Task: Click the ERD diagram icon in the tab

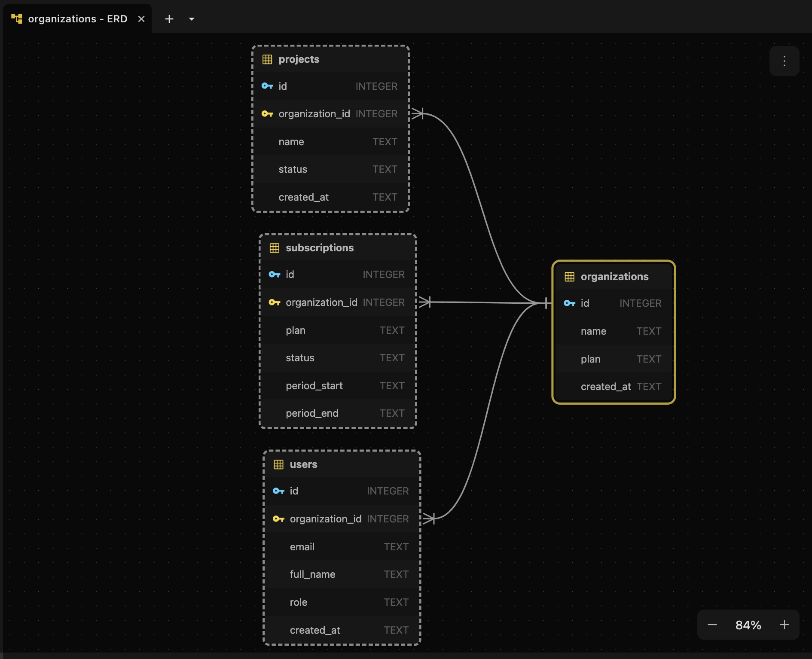Action: point(17,18)
